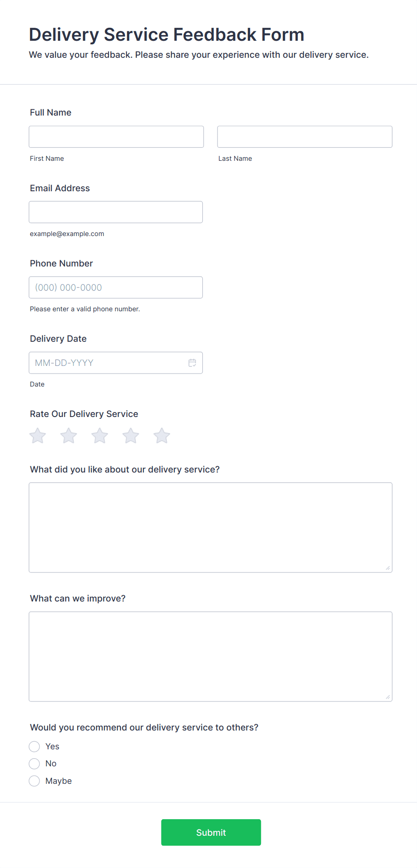Select the Yes recommendation option
The image size is (417, 868).
tap(35, 747)
